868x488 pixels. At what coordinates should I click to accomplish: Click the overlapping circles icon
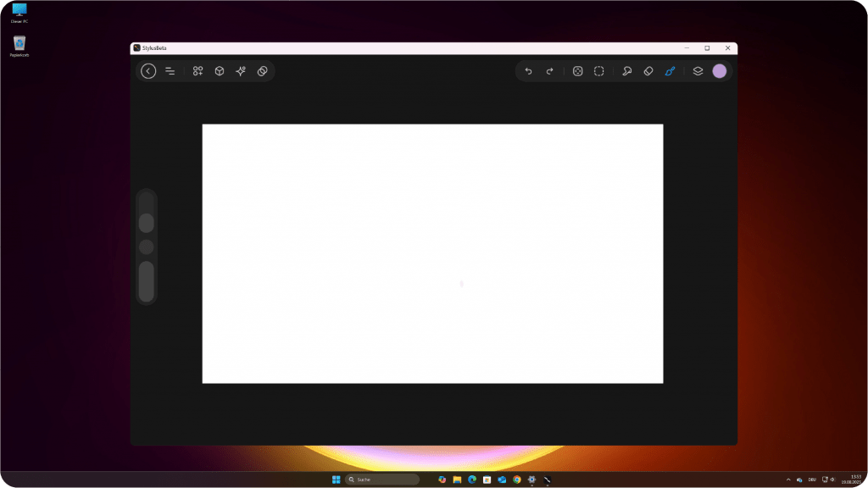click(263, 71)
